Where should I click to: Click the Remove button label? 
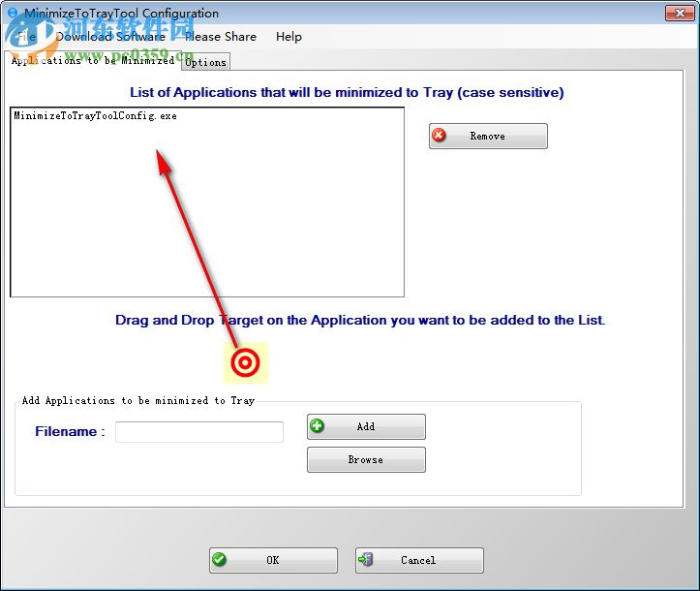click(487, 136)
